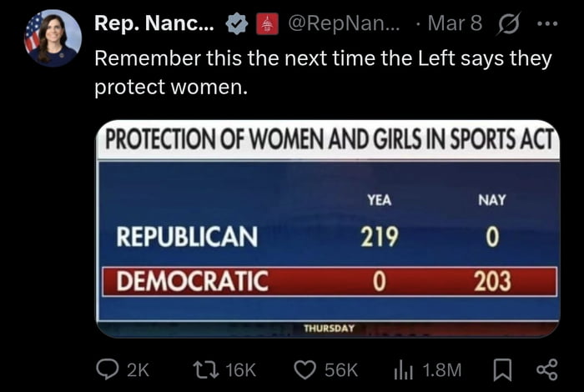This screenshot has width=584, height=392.
Task: Open the three-dot more options menu
Action: (x=547, y=24)
